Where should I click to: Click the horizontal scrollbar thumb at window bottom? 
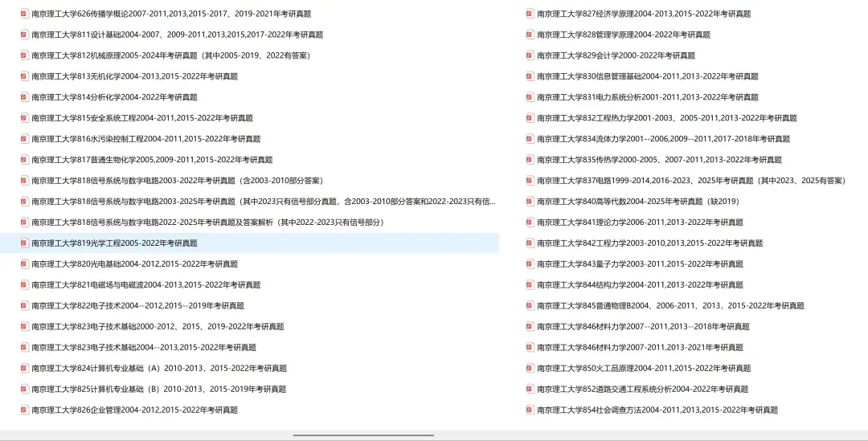(363, 435)
